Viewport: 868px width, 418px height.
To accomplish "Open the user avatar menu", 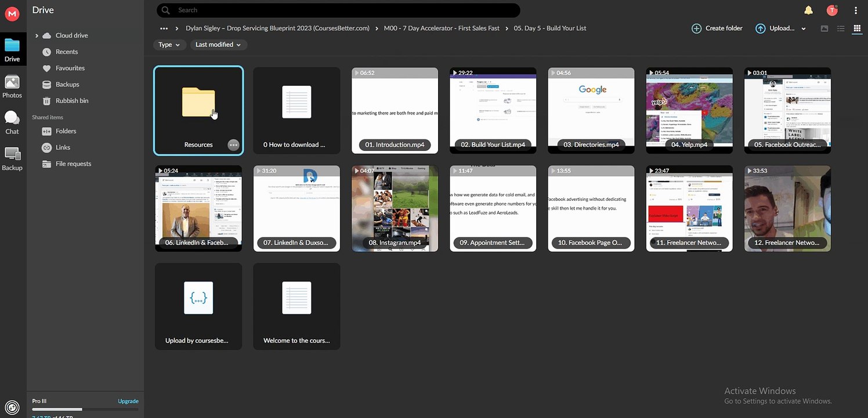I will 832,10.
